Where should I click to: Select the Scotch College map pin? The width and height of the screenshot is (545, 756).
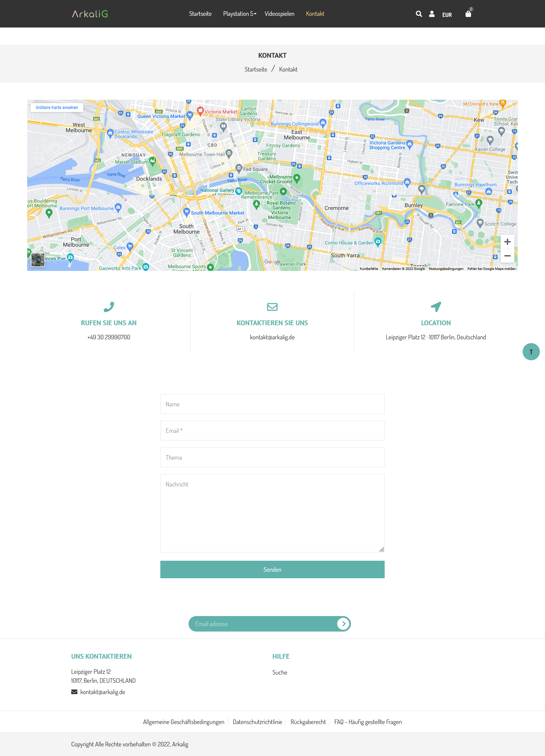coord(480,223)
